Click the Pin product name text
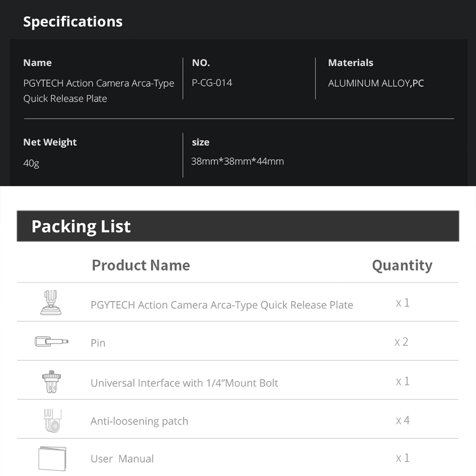 98,343
